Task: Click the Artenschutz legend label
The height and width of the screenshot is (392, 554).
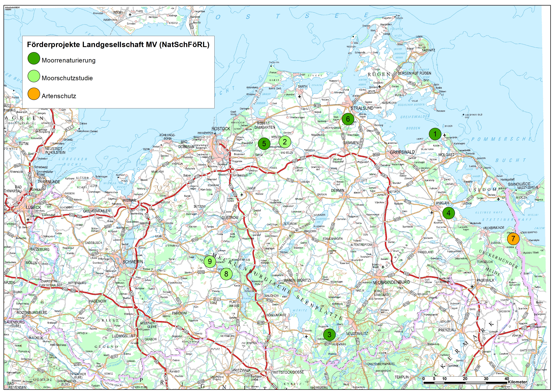Action: [59, 96]
